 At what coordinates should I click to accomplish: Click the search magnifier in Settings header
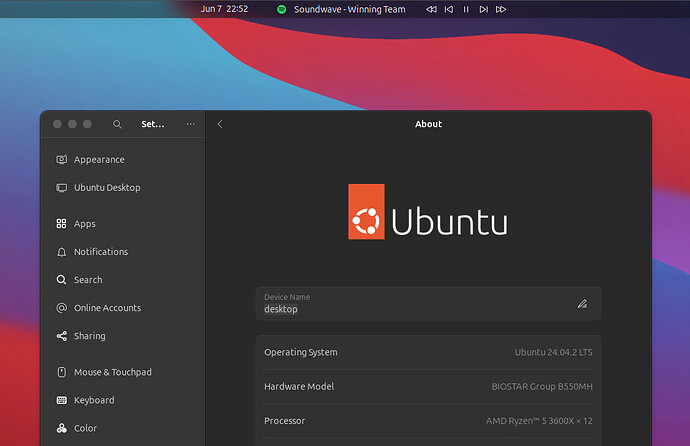117,124
